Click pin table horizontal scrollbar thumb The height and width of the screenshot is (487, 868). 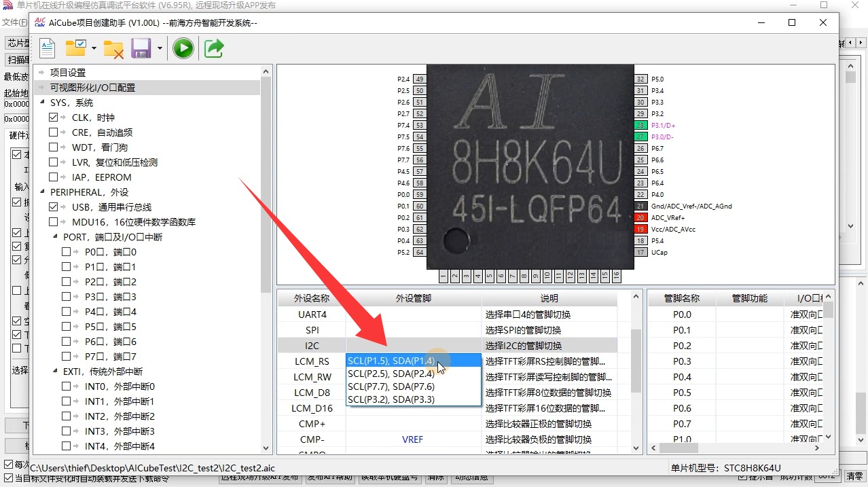point(679,448)
